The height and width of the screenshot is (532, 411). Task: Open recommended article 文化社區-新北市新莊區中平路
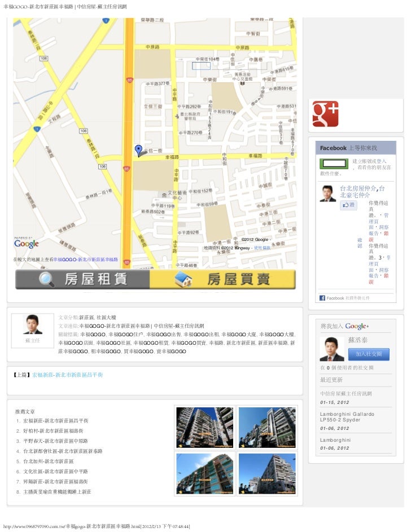click(x=55, y=472)
